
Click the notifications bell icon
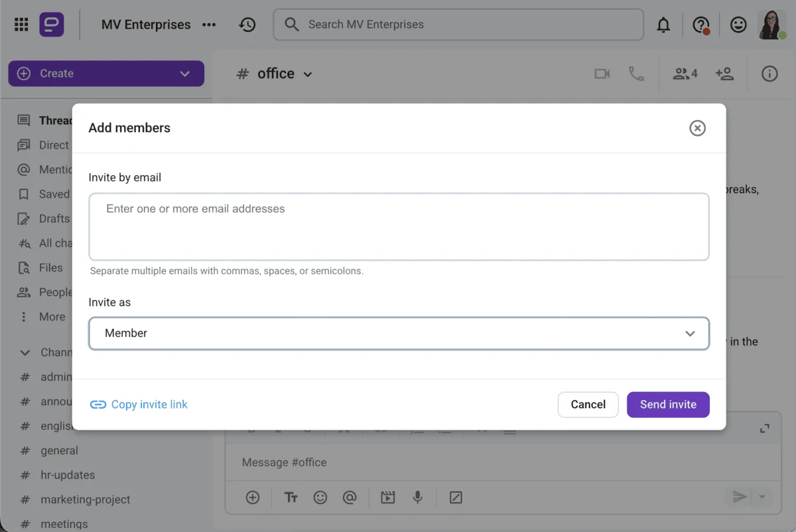click(x=663, y=25)
